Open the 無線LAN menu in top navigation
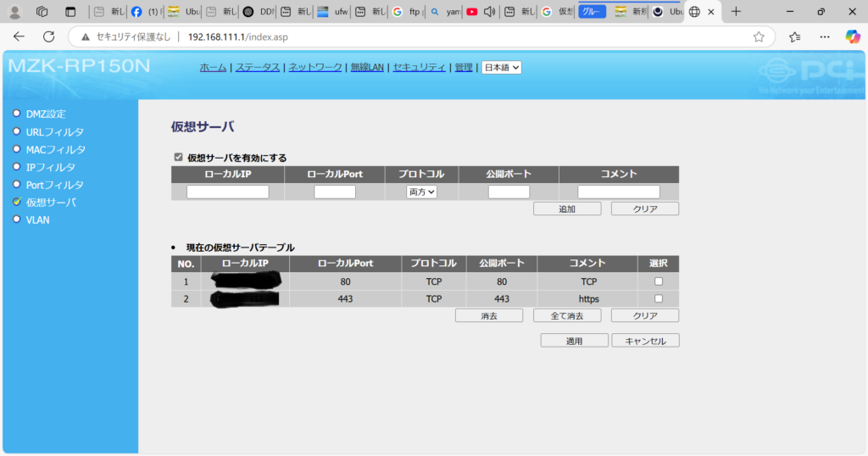Image resolution: width=868 pixels, height=456 pixels. [367, 68]
